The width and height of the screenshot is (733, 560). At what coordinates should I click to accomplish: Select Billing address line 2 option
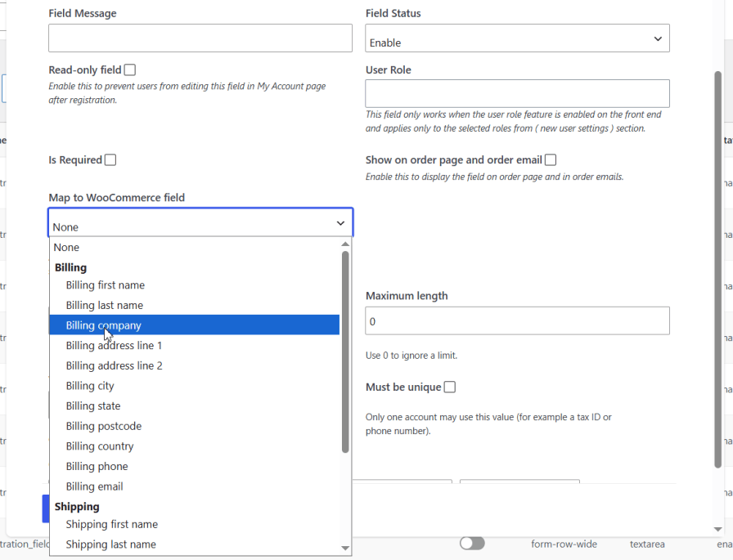[195, 365]
